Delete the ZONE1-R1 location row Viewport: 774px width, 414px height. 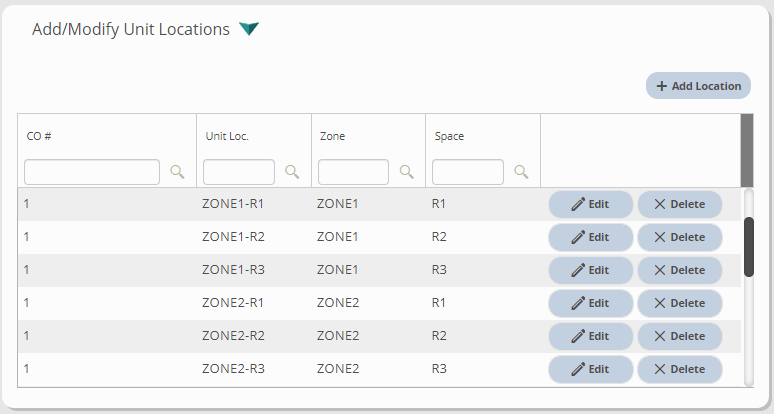coord(679,204)
